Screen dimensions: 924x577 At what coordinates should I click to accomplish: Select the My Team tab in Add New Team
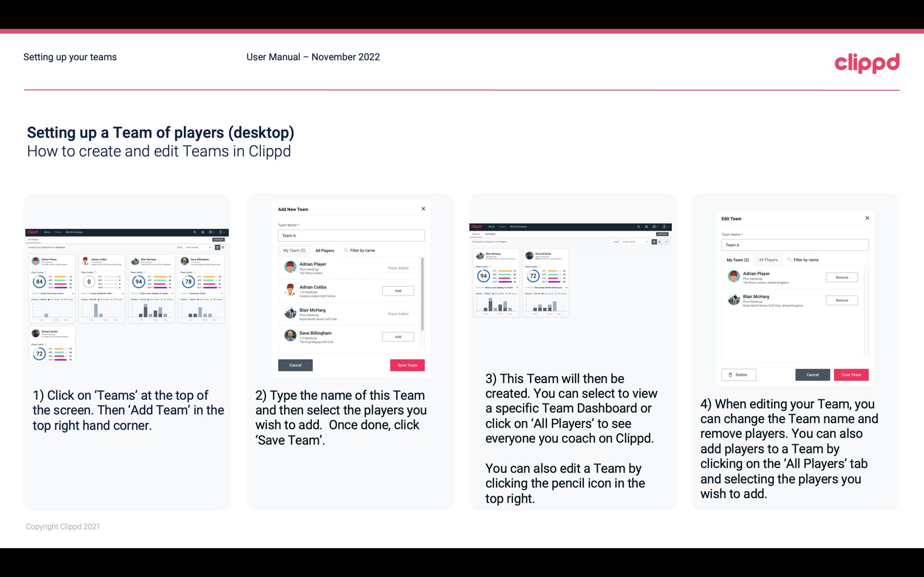point(294,250)
